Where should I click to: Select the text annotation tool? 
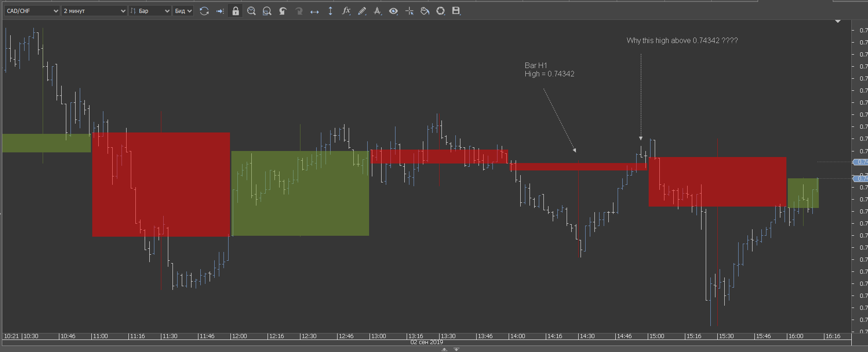click(378, 11)
